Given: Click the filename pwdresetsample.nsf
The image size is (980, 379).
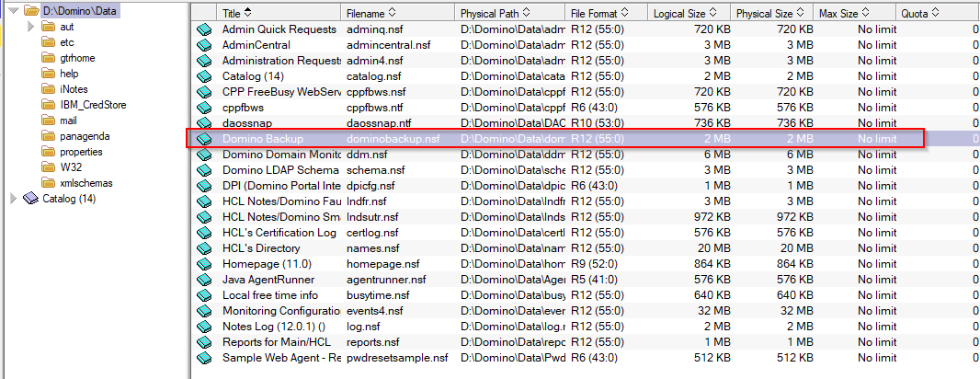Looking at the screenshot, I should [397, 358].
